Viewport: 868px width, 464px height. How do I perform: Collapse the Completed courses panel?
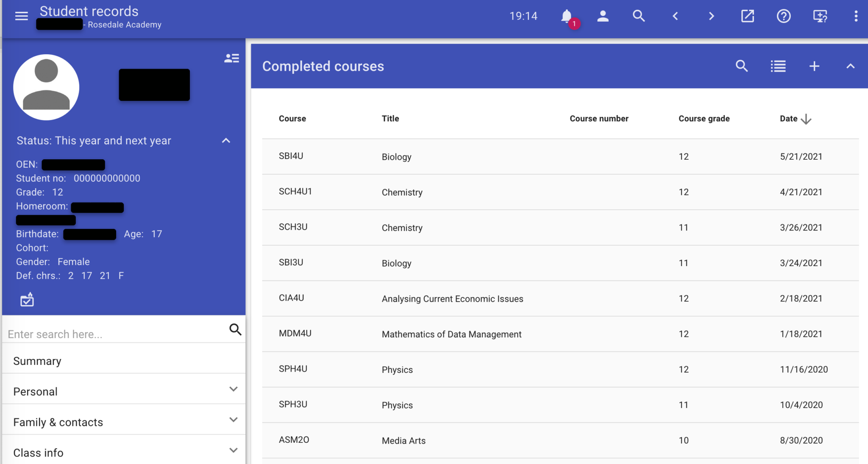pos(850,66)
